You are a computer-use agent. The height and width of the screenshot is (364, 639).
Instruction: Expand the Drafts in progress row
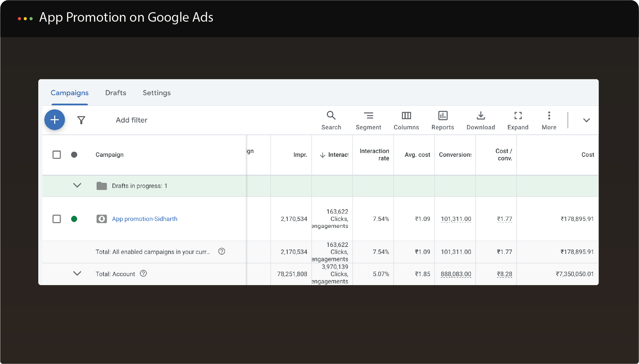(x=77, y=186)
